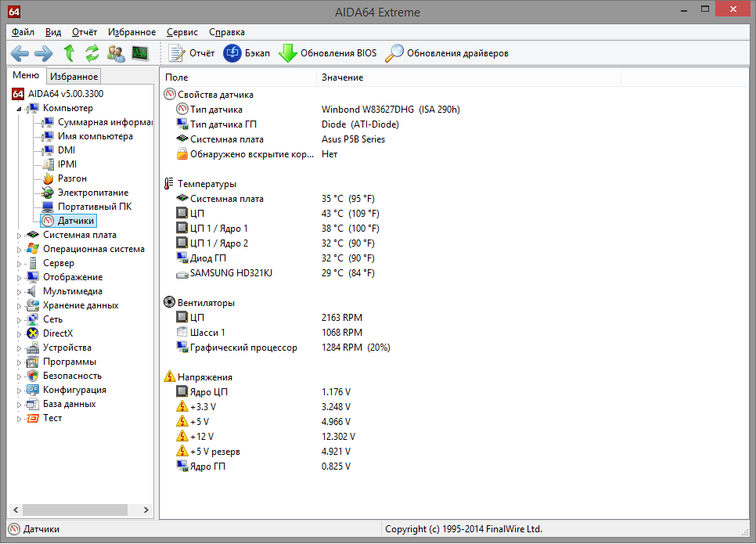Screen dimensions: 756x544
Task: Click the Вентиляторы fan icon
Action: [x=170, y=302]
